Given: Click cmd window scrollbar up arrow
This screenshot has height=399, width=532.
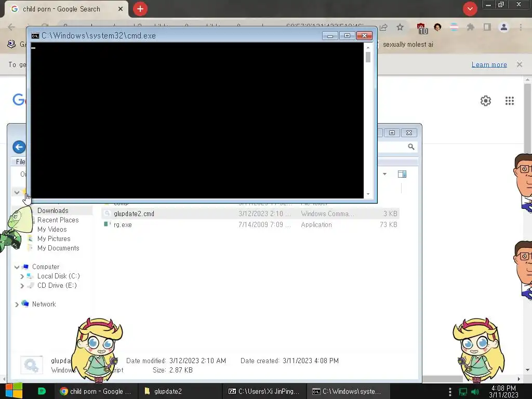Looking at the screenshot, I should point(368,47).
